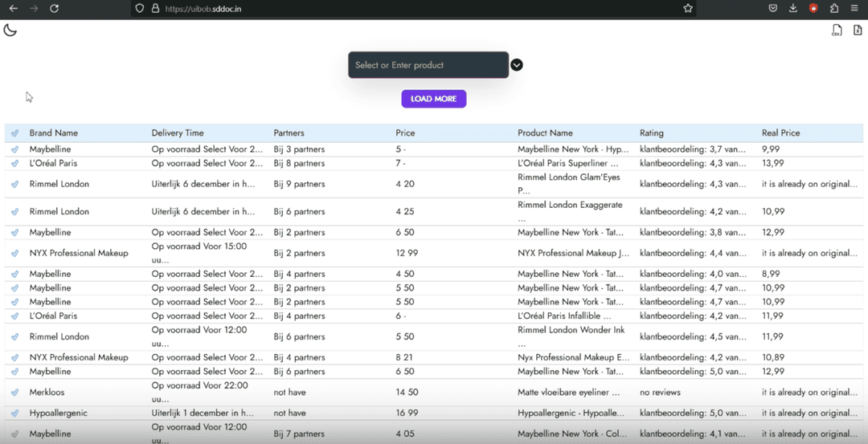The width and height of the screenshot is (868, 444).
Task: Toggle the checkmark for the Rimmel London Exaggerate row
Action: click(15, 212)
